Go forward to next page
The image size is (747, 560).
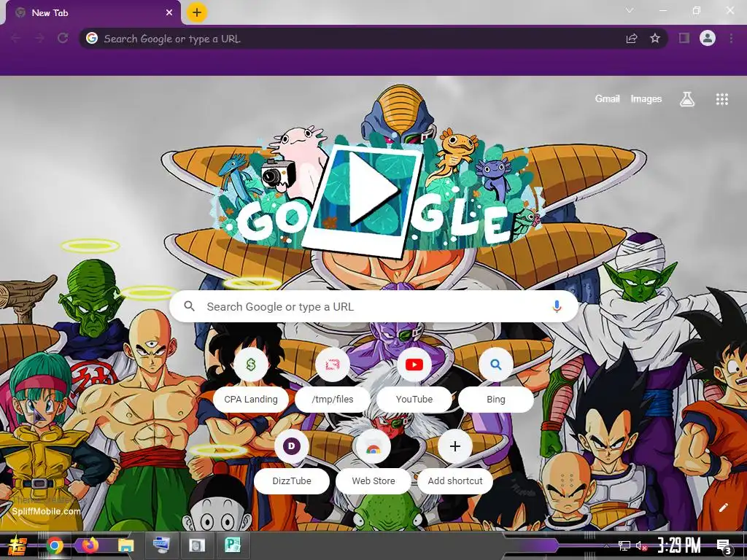39,38
